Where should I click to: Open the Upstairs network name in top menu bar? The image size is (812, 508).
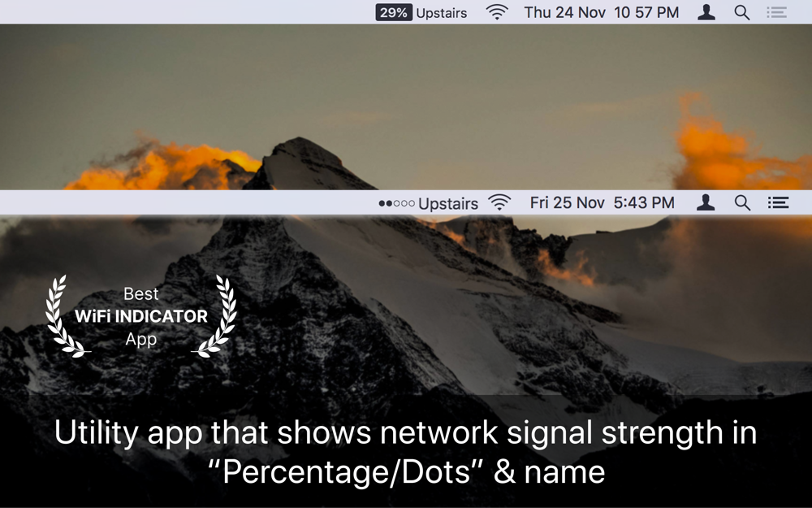click(442, 13)
